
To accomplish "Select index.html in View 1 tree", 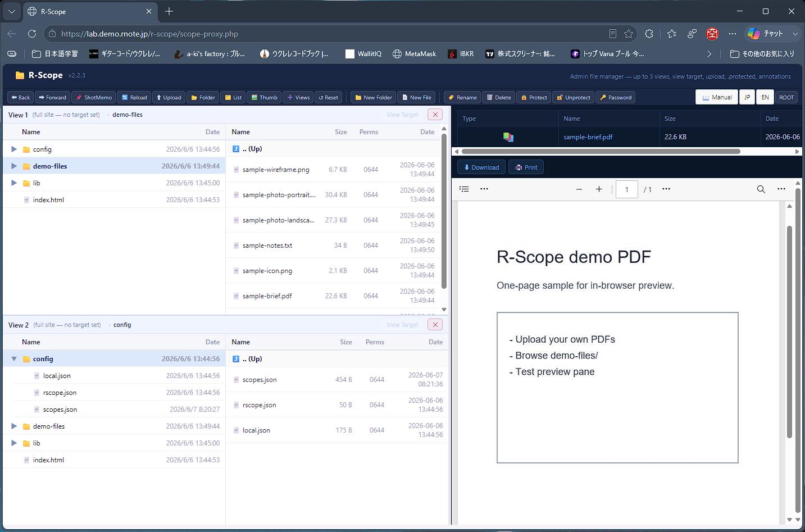I will click(x=48, y=200).
